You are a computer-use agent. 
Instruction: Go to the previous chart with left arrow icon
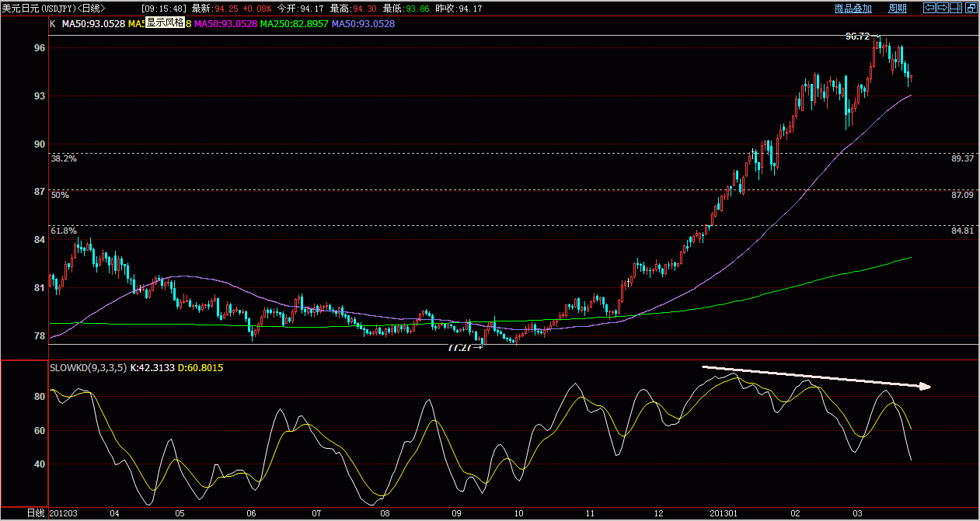click(929, 8)
